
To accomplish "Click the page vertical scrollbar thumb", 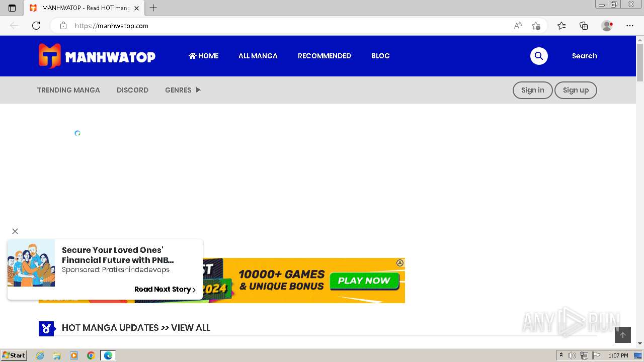I will tap(640, 62).
